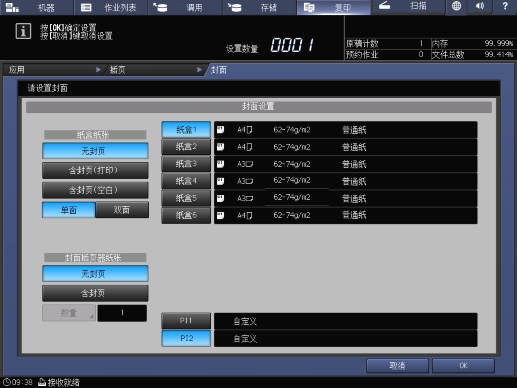Viewport: 517px width, 388px height.
Task: Click the quantity value field showing 1
Action: pyautogui.click(x=122, y=313)
